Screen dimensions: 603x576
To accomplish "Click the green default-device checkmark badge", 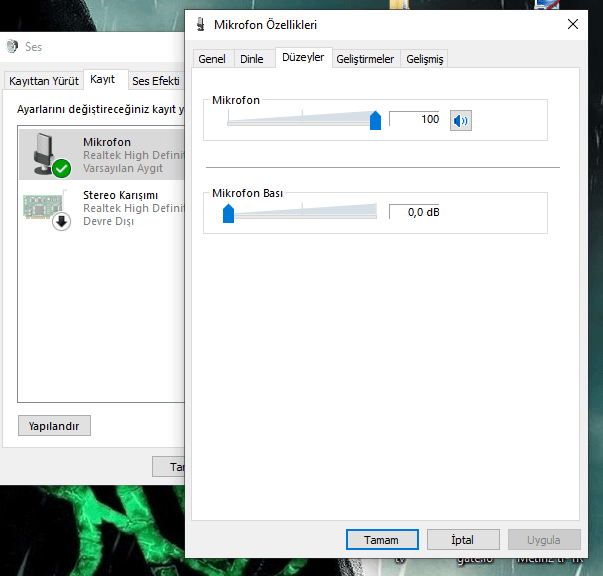I will pos(62,168).
